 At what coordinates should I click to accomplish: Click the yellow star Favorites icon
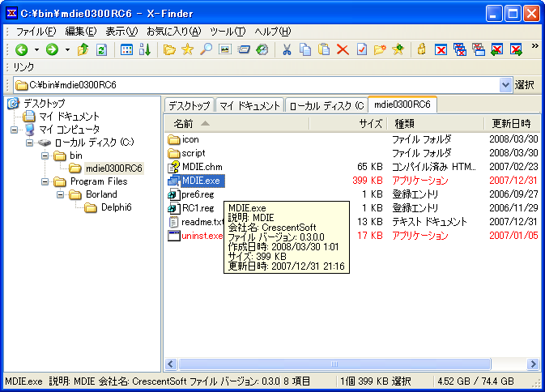188,50
